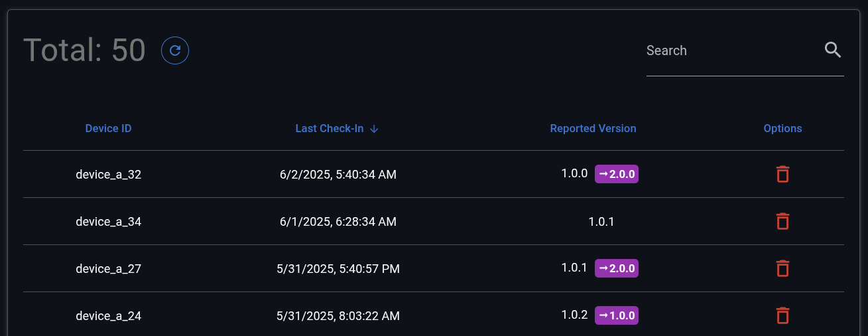Select the device_a_24 row ID
The height and width of the screenshot is (336, 868).
tap(108, 316)
